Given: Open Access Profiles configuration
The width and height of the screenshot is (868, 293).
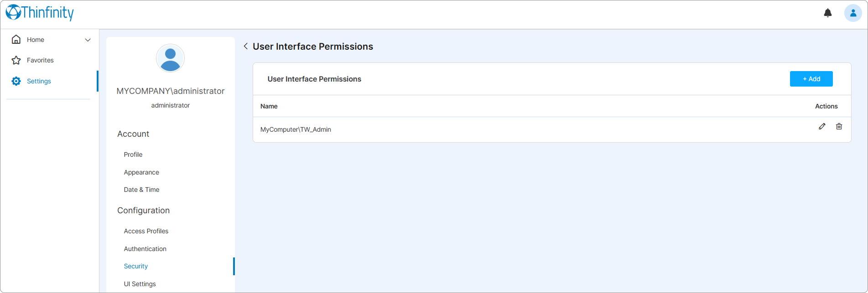Looking at the screenshot, I should 146,231.
